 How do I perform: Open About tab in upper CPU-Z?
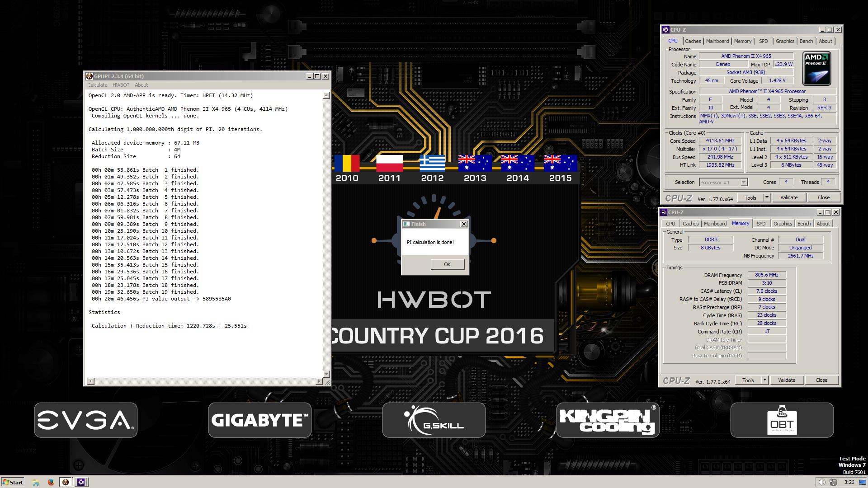[x=825, y=41]
